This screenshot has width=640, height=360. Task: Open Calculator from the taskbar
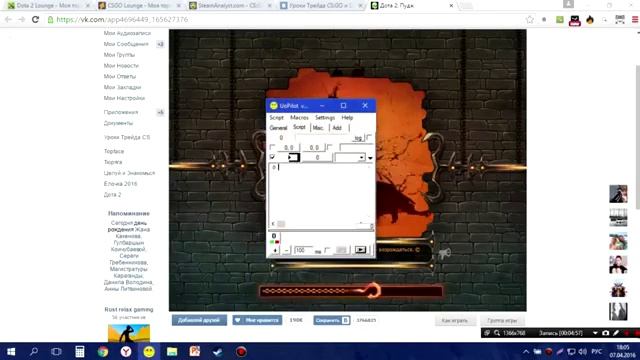[80, 351]
